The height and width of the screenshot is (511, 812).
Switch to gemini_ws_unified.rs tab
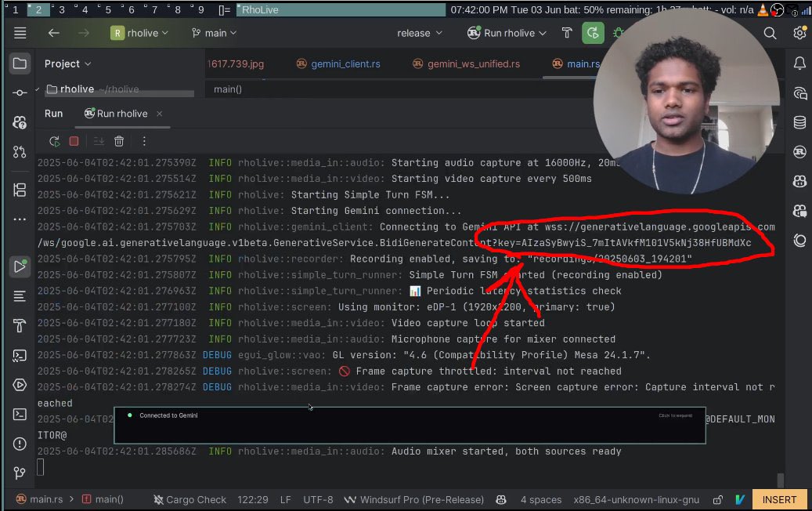(466, 63)
